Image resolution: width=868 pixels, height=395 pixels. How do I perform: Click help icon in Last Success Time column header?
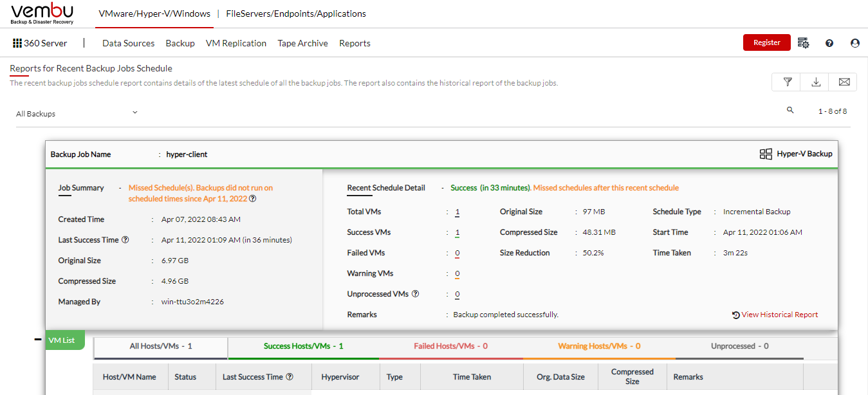click(290, 377)
